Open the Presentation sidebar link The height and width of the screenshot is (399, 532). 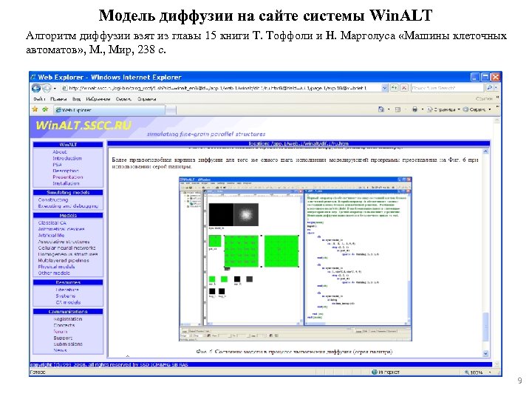tap(67, 177)
